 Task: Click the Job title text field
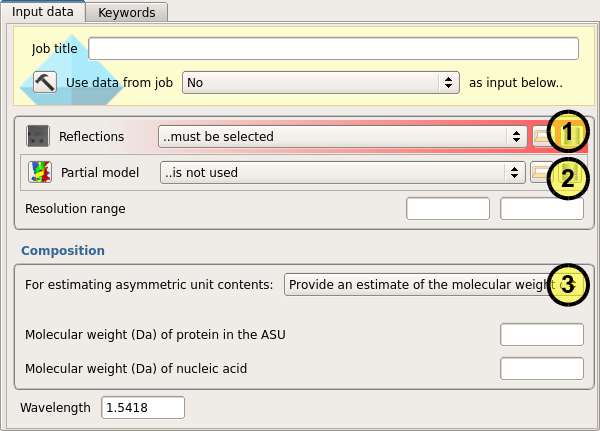pos(333,48)
